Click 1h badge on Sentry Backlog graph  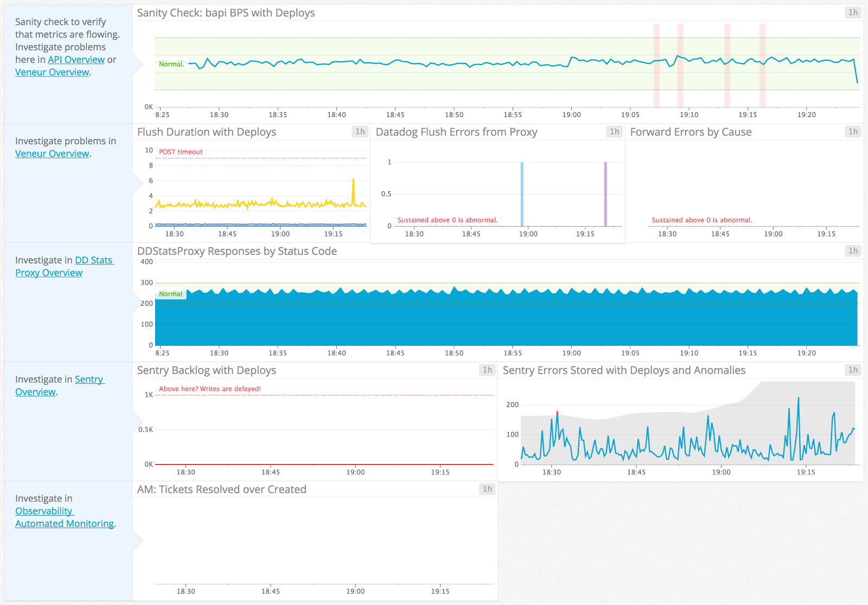tap(487, 370)
